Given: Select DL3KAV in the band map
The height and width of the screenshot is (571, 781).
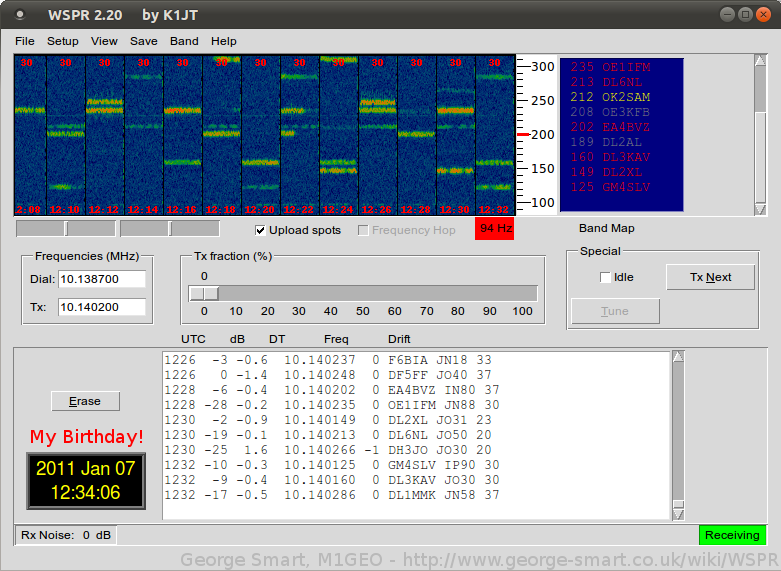Looking at the screenshot, I should tap(611, 157).
